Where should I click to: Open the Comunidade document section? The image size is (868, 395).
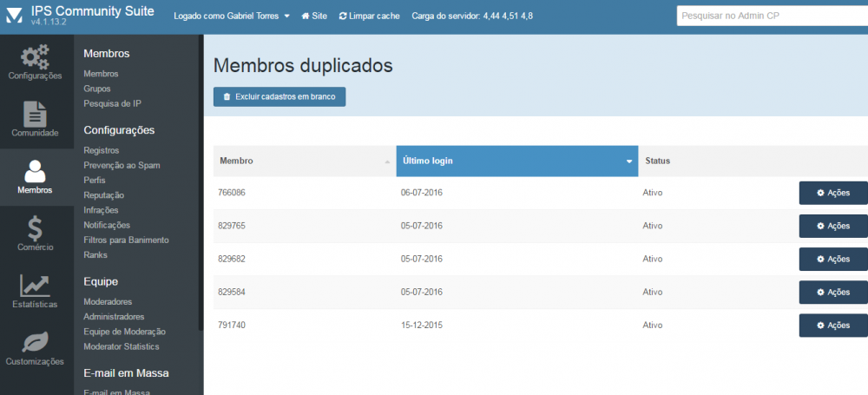[36, 120]
